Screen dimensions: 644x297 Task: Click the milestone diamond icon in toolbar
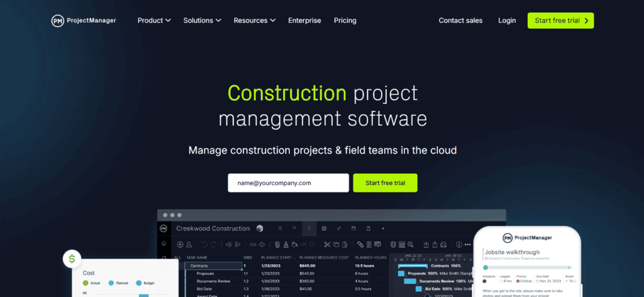[x=312, y=244]
